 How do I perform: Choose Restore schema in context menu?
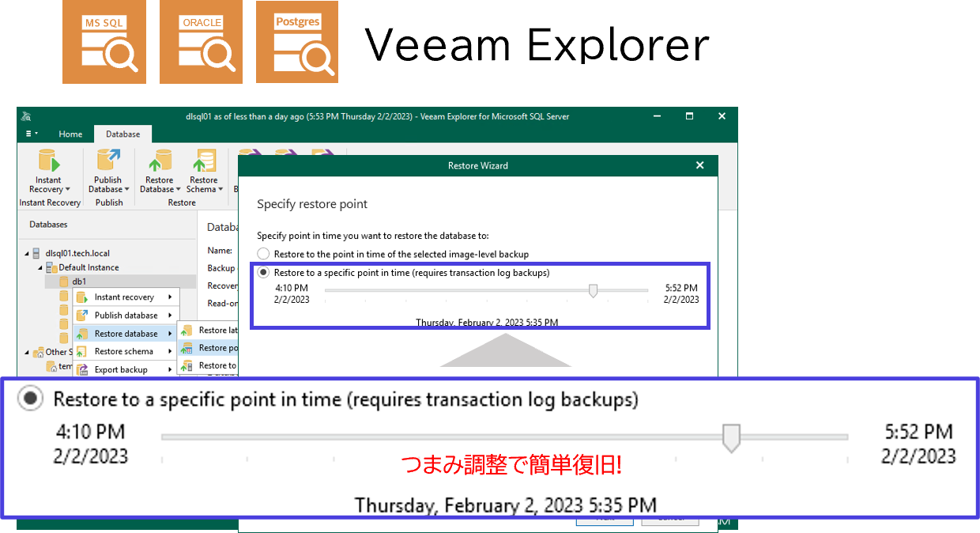pos(126,351)
